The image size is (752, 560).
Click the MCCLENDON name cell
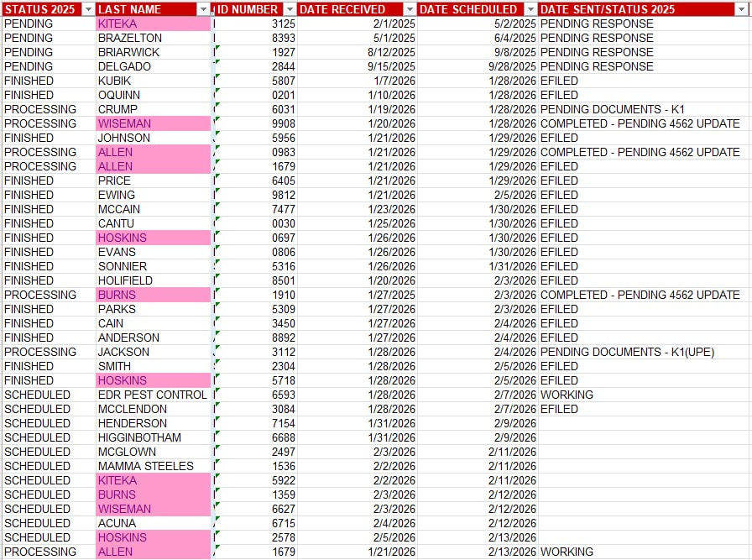[x=132, y=409]
